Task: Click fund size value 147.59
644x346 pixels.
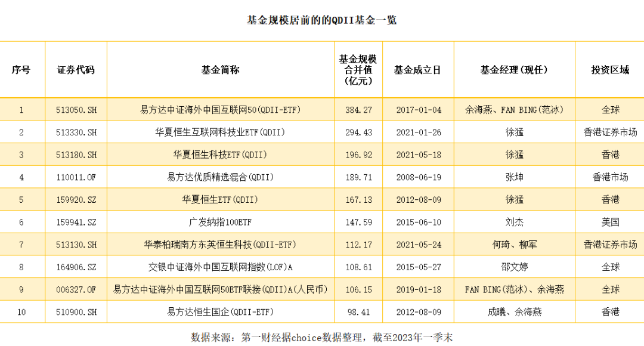Action: tap(358, 223)
